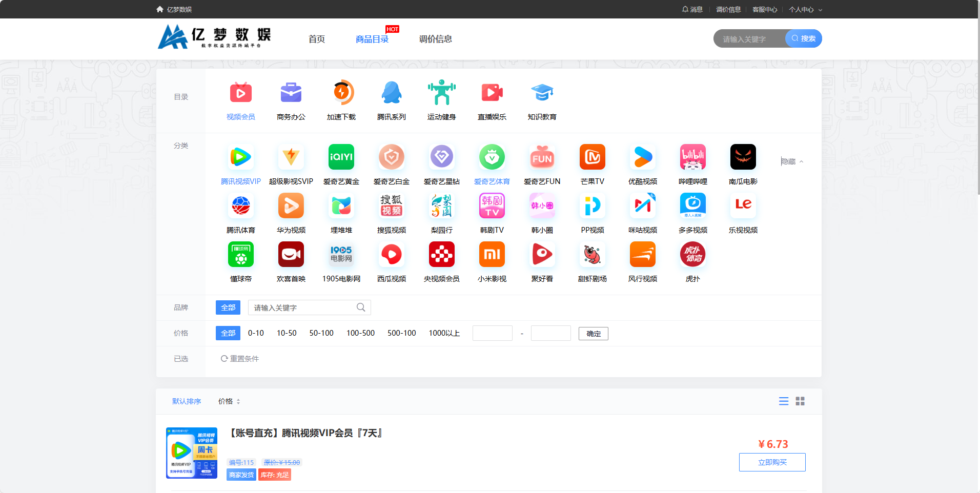Screen dimensions: 980x493
Task: Select the 运动健身 weightlifter icon
Action: coord(442,93)
